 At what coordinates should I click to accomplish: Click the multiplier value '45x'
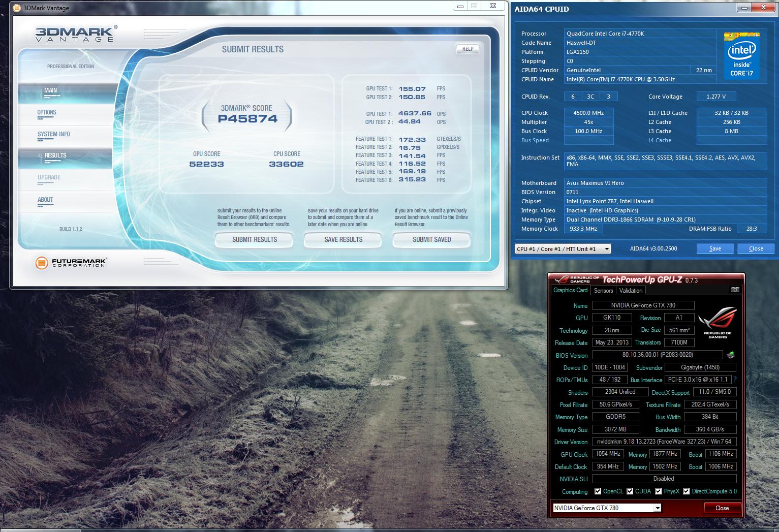tap(588, 122)
